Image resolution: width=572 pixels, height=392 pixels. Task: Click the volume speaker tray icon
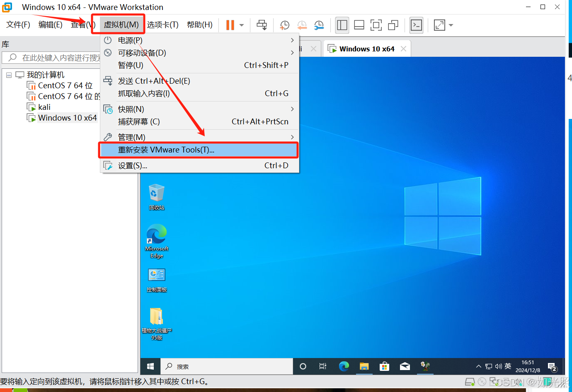498,366
